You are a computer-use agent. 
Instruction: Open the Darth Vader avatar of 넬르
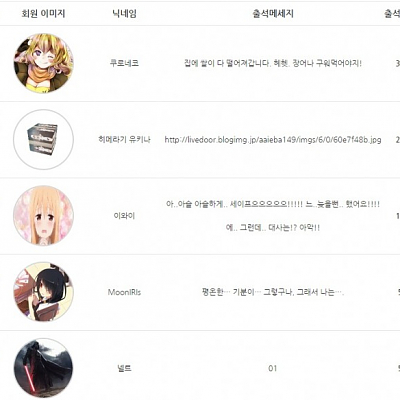(43, 368)
